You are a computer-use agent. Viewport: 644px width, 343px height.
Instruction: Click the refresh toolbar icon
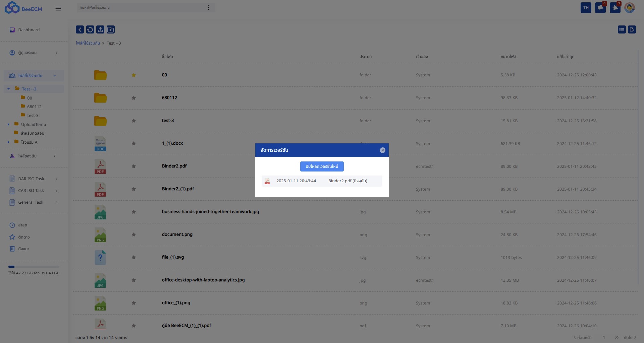[90, 30]
